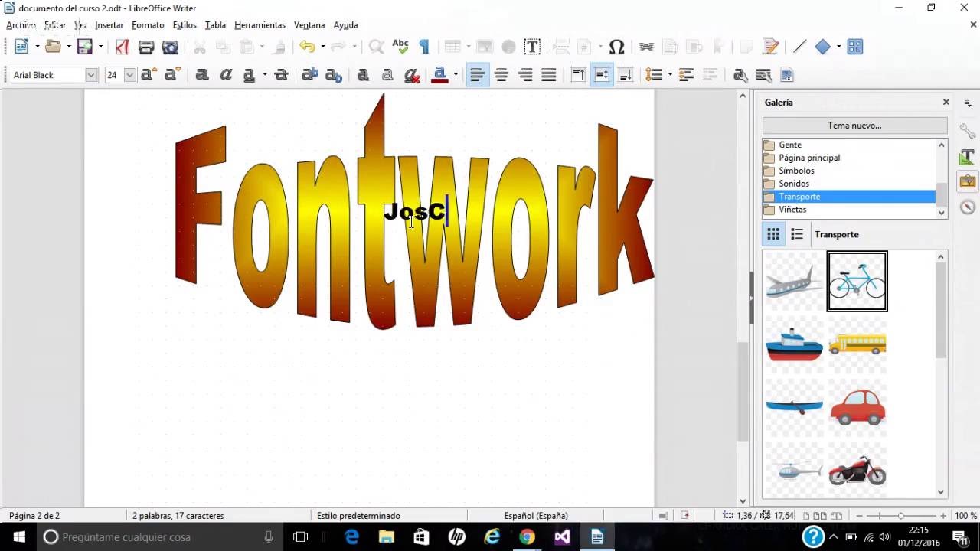980x551 pixels.
Task: Click the Superscript icon
Action: 310,75
